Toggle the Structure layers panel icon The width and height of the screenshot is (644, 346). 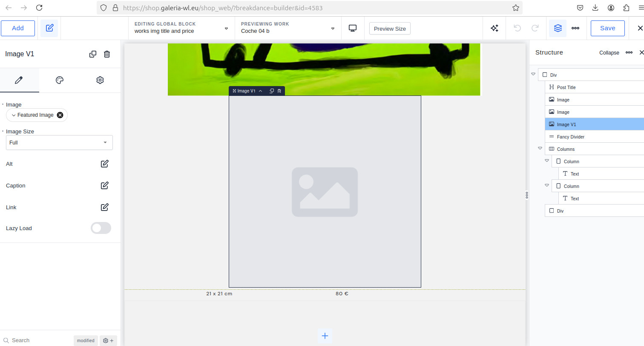pyautogui.click(x=558, y=28)
